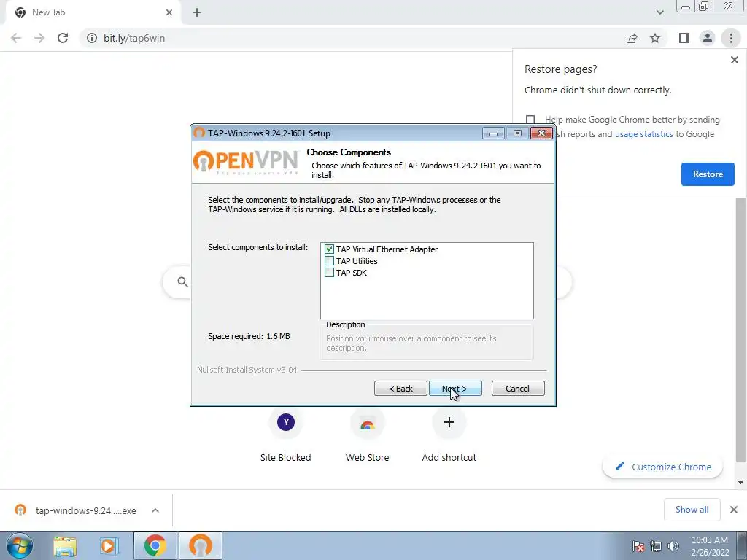The height and width of the screenshot is (560, 747).
Task: Click the OpenVPN logo in the installer
Action: [x=246, y=162]
